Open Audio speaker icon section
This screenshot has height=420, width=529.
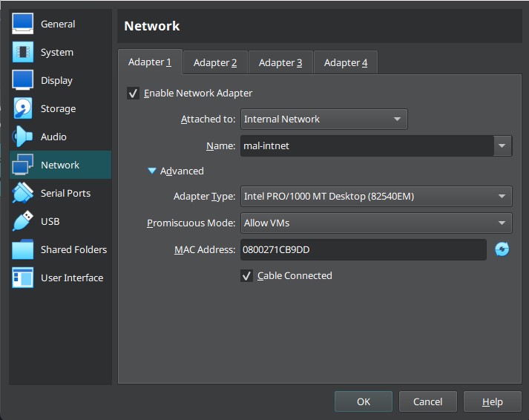pos(23,137)
